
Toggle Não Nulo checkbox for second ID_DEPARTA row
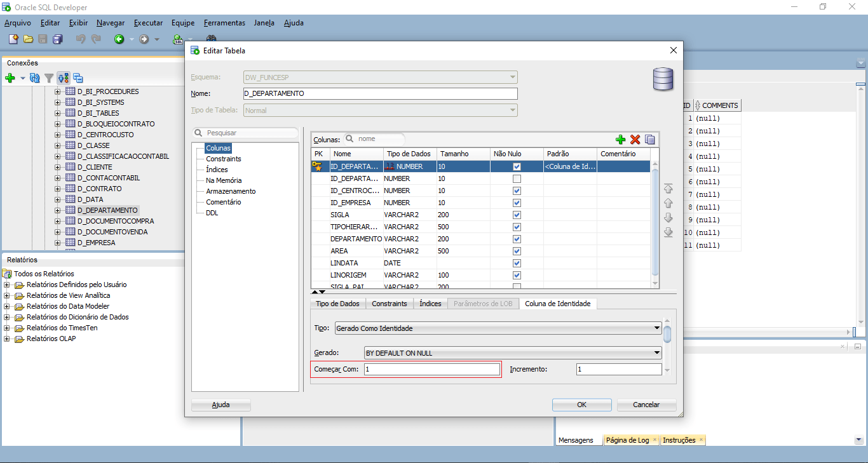pos(517,178)
